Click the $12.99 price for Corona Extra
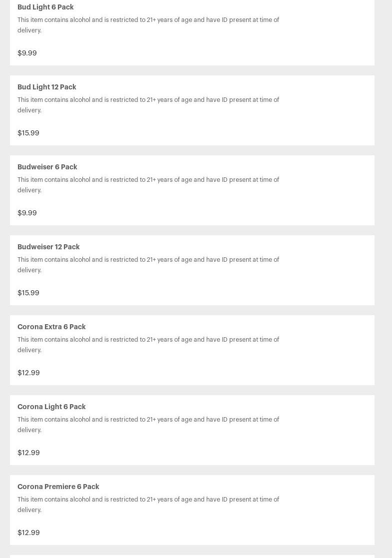This screenshot has width=392, height=558. 28,373
